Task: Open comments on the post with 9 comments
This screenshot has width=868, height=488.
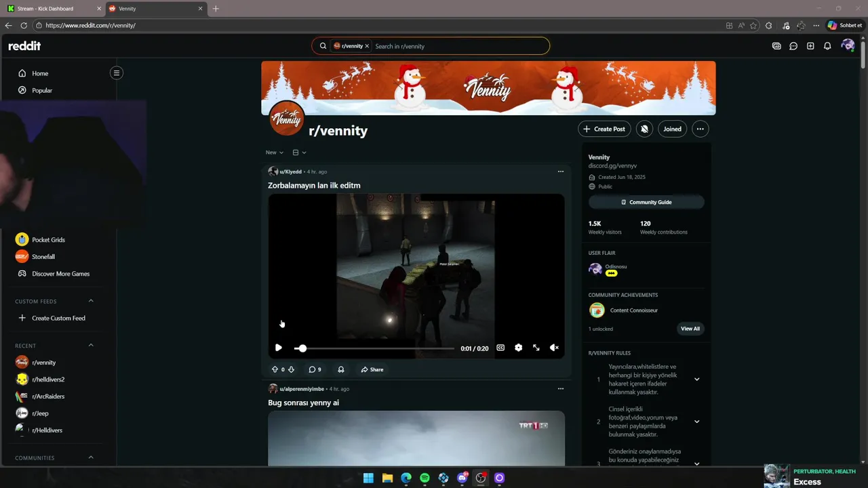Action: coord(315,369)
